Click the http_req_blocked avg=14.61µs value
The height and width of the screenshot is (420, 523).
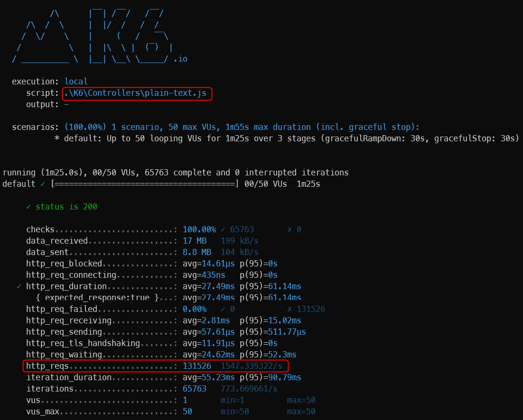click(x=208, y=264)
